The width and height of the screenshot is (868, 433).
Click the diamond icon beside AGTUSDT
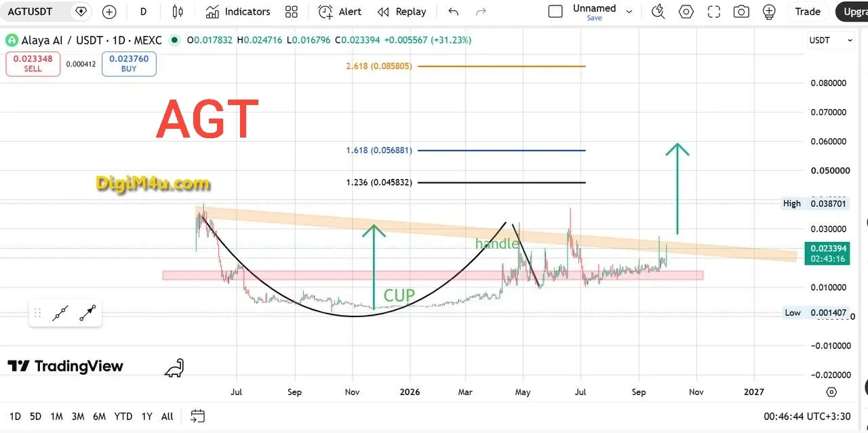81,12
